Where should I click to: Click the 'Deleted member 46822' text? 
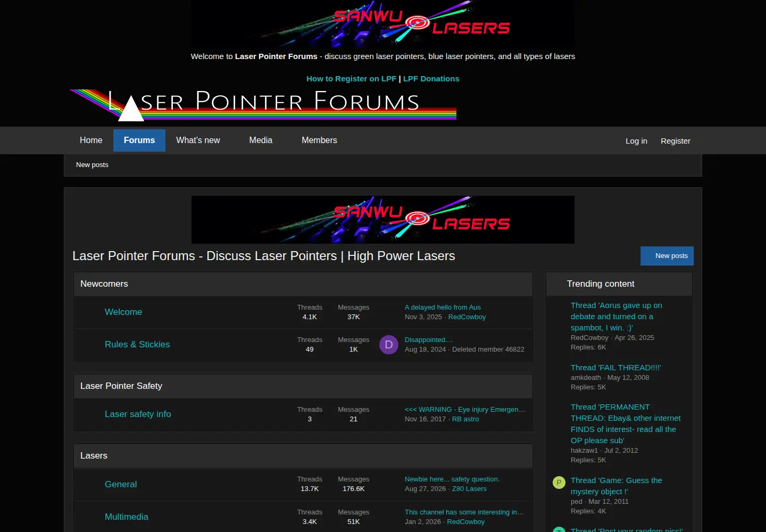coord(488,350)
